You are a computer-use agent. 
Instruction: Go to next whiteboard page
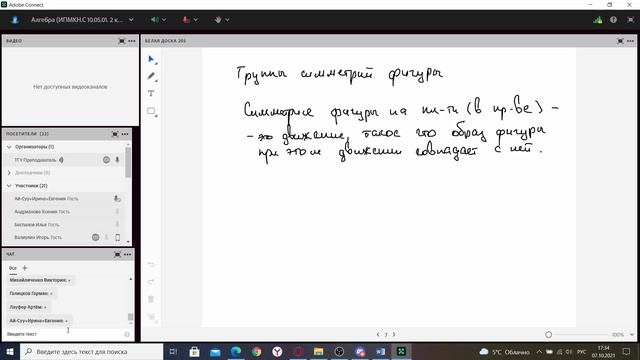(394, 334)
